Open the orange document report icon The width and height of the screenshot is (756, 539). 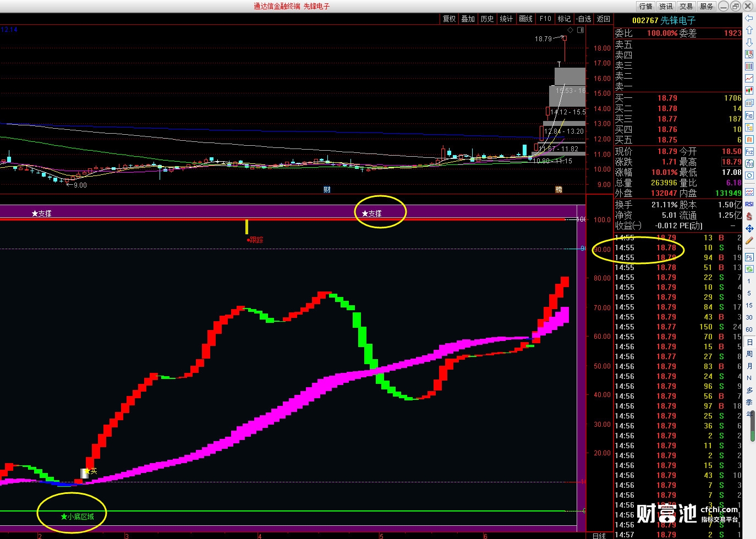click(749, 140)
